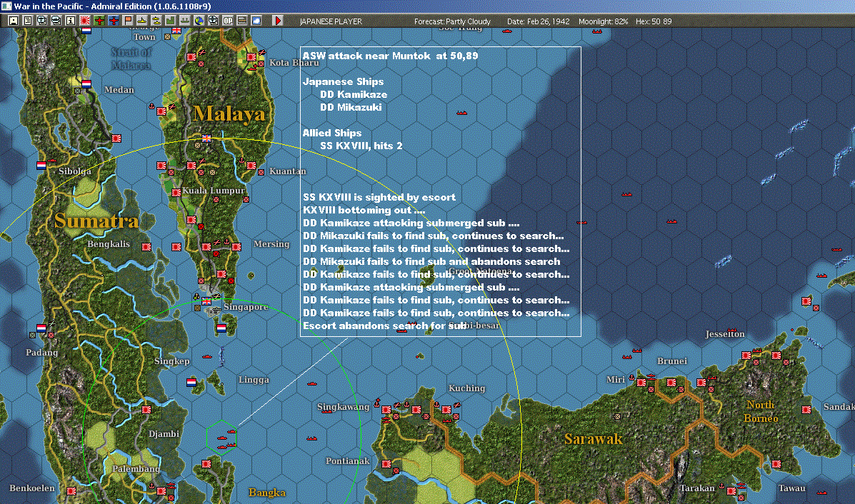Click the orange flag toolbar icon

(x=128, y=21)
